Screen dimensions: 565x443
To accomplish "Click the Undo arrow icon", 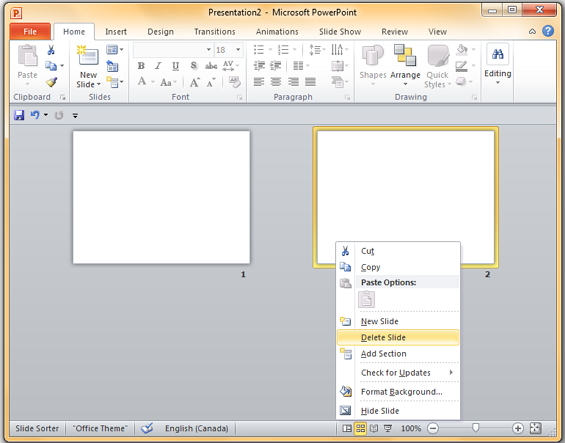I will click(x=35, y=115).
